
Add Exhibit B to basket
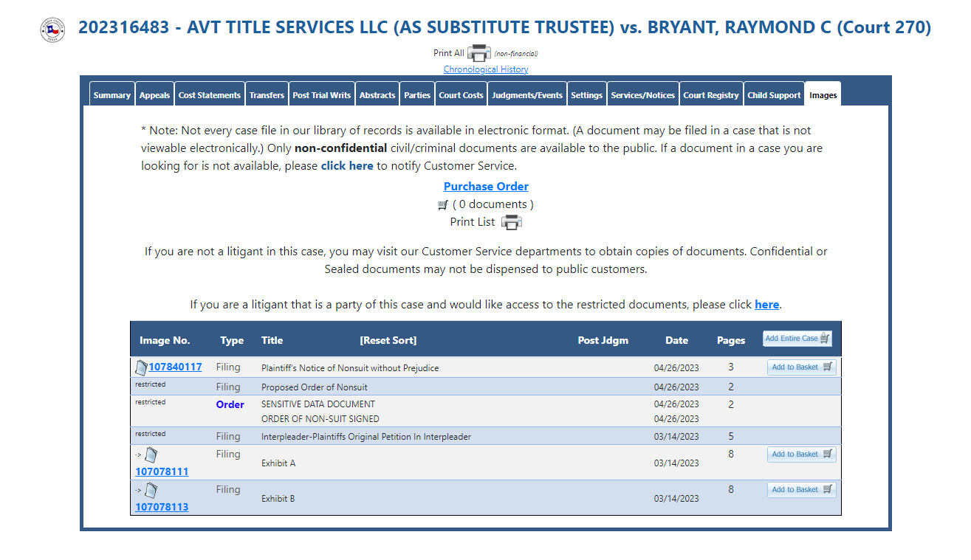pos(802,490)
